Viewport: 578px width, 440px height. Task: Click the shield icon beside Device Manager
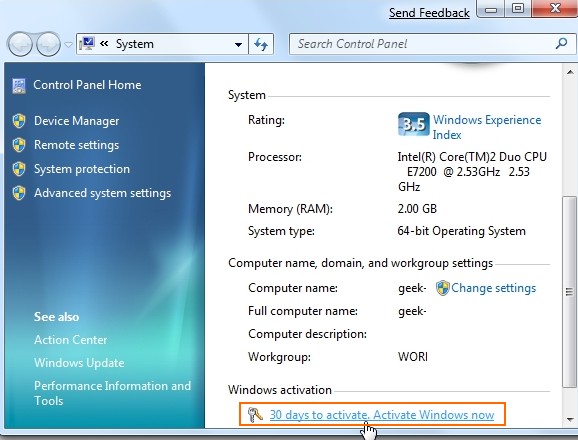pos(19,121)
